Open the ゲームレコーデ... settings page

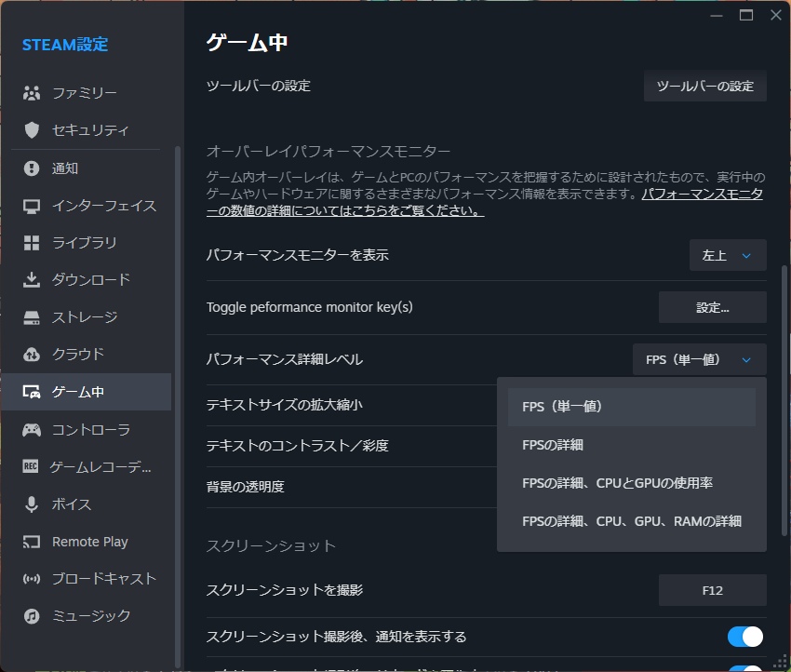point(87,466)
